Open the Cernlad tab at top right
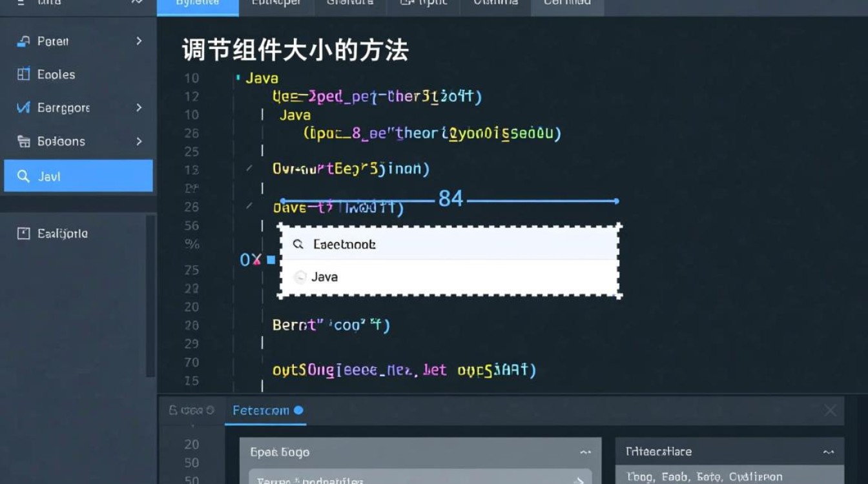The height and width of the screenshot is (484, 868). [567, 3]
